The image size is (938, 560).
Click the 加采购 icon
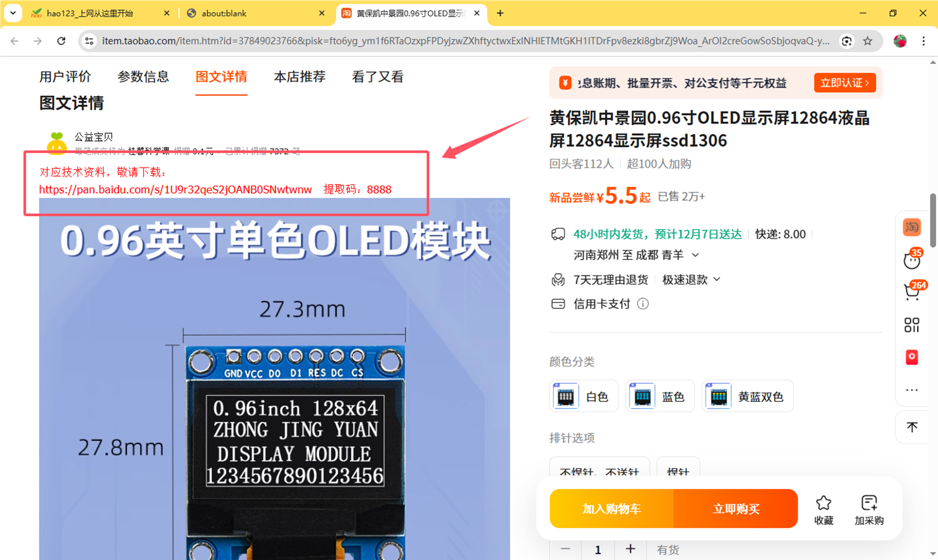(x=869, y=504)
